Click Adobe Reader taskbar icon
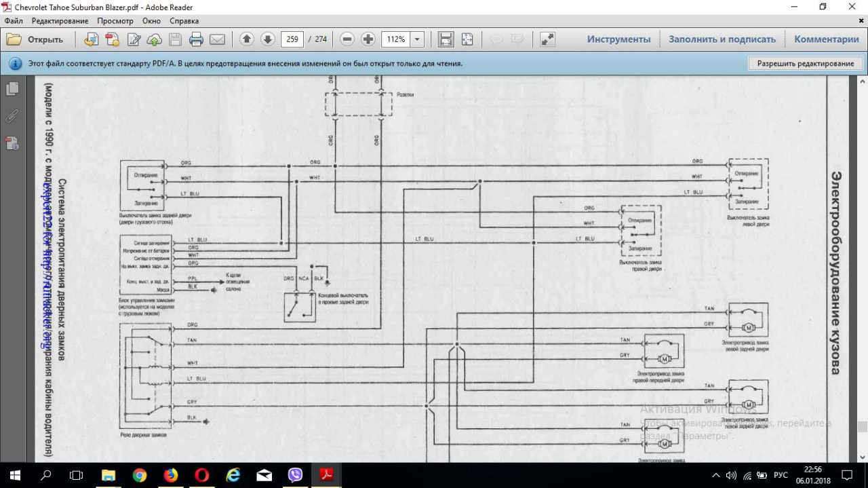868x488 pixels. (327, 475)
